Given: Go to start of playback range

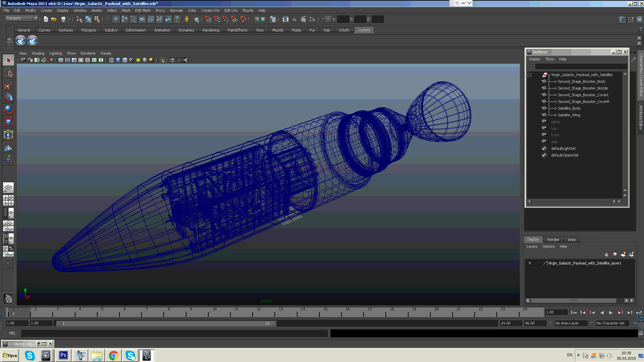Looking at the screenshot, I should [574, 313].
